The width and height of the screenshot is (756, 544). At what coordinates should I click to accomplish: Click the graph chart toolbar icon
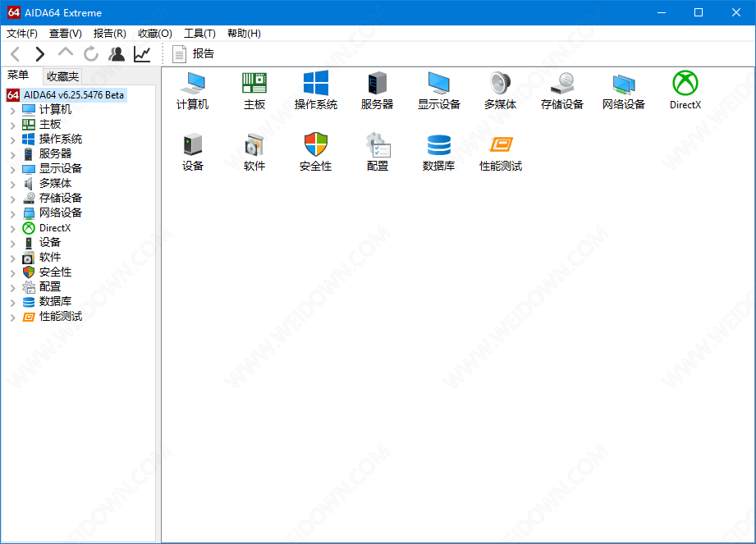point(142,54)
